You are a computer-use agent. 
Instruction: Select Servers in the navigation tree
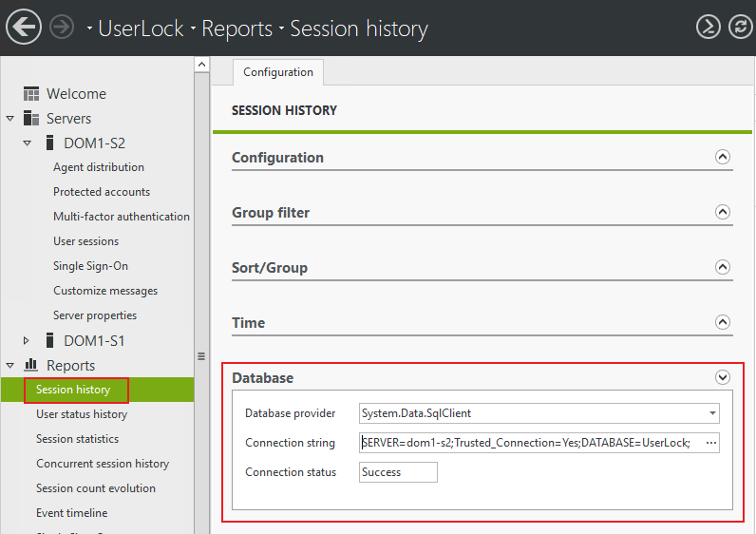pos(68,118)
